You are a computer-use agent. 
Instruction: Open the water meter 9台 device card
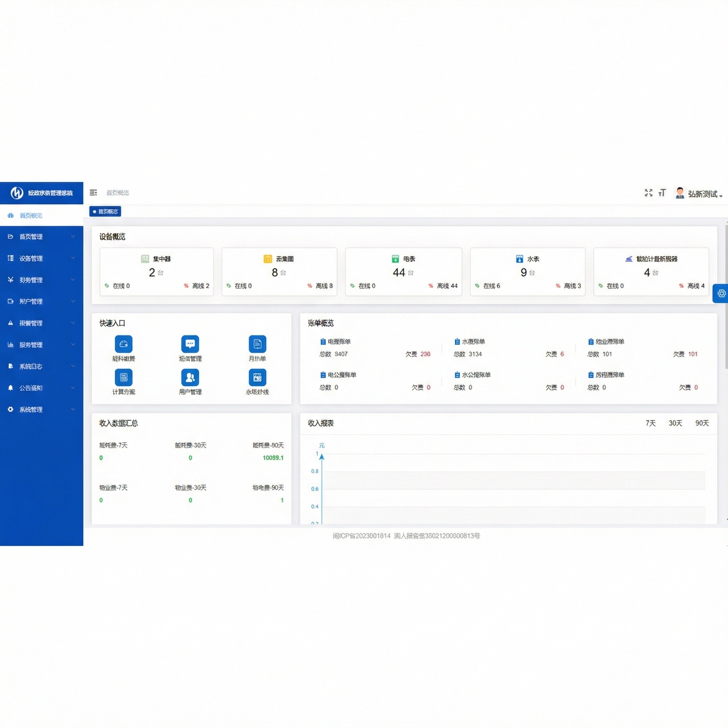(528, 272)
